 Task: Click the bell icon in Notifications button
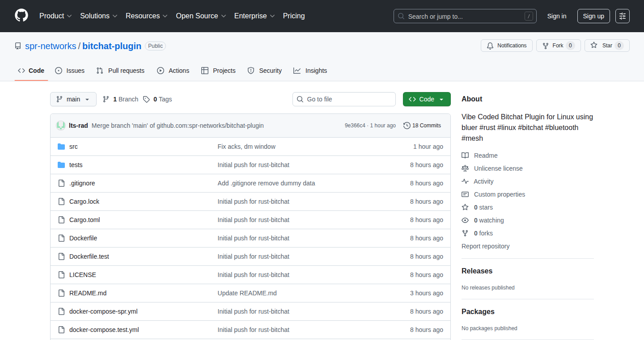[x=490, y=46]
